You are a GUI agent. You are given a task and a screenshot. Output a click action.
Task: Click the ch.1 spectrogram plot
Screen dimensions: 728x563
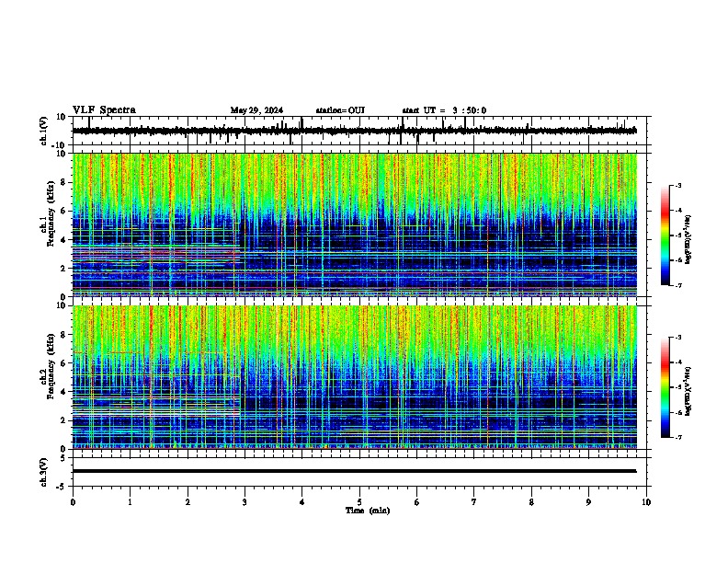click(355, 224)
